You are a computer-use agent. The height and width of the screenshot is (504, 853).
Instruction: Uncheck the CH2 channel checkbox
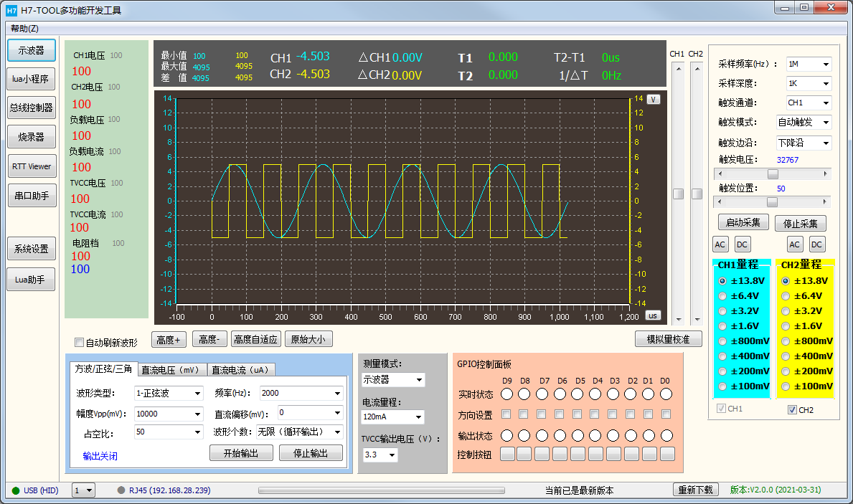click(x=792, y=410)
